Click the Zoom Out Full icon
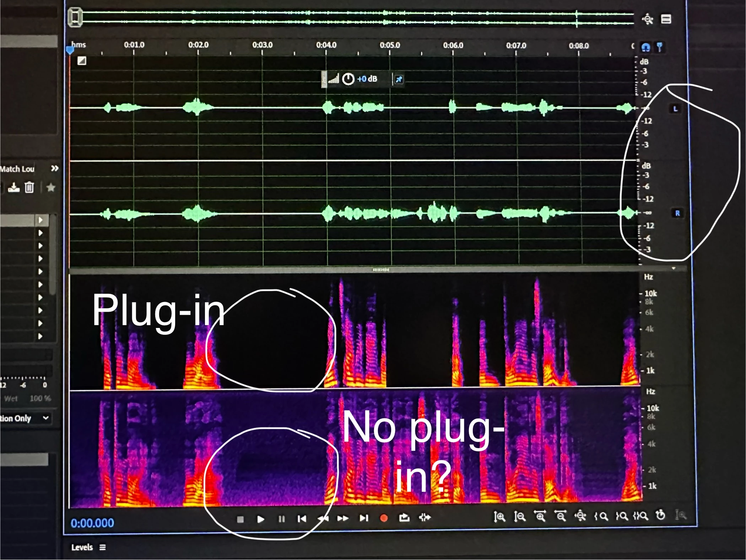The image size is (746, 560). [580, 516]
